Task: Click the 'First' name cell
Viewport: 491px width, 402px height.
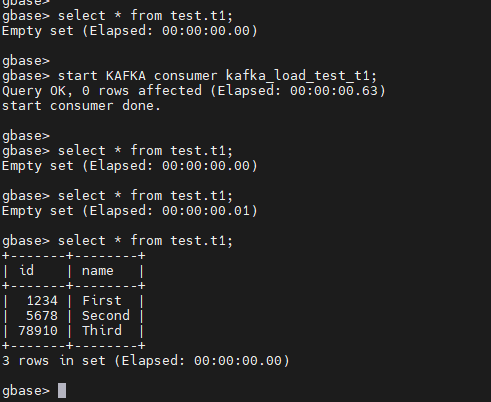Action: [102, 301]
